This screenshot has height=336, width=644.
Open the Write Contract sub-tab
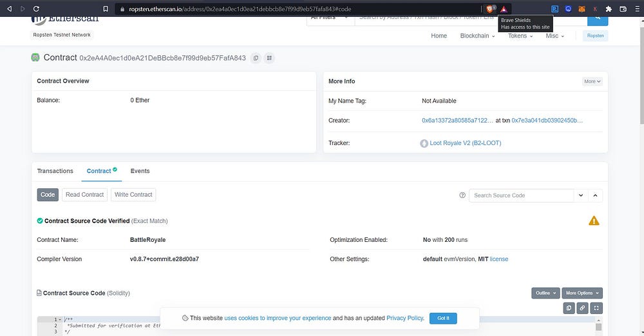(133, 195)
